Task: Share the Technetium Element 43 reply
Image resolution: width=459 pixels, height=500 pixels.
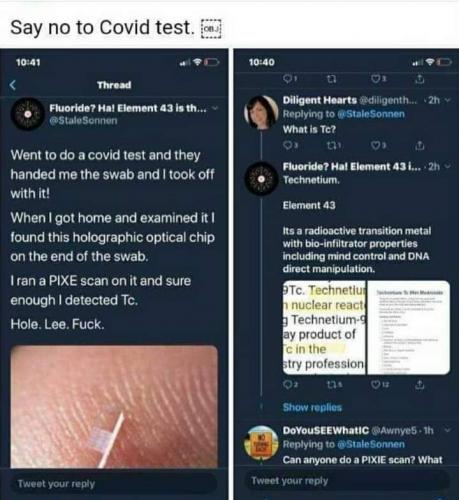Action: point(420,385)
